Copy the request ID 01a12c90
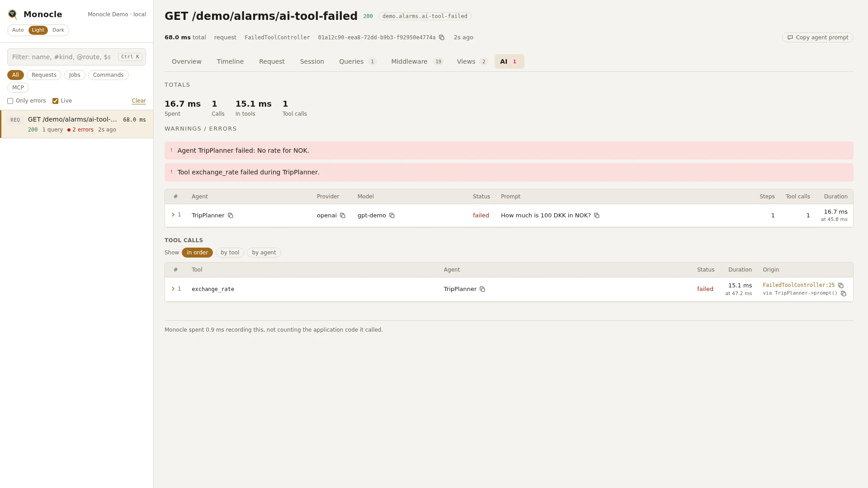The height and width of the screenshot is (488, 868). pos(442,38)
